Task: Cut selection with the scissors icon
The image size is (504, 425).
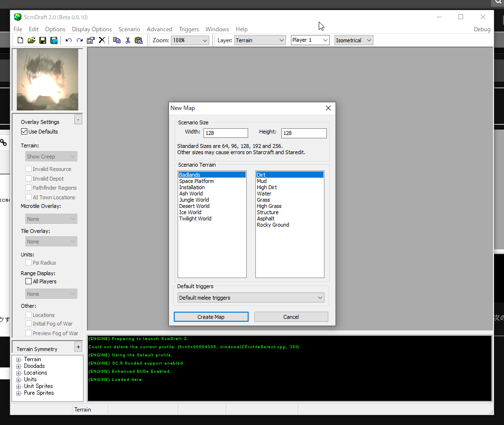Action: tap(128, 40)
